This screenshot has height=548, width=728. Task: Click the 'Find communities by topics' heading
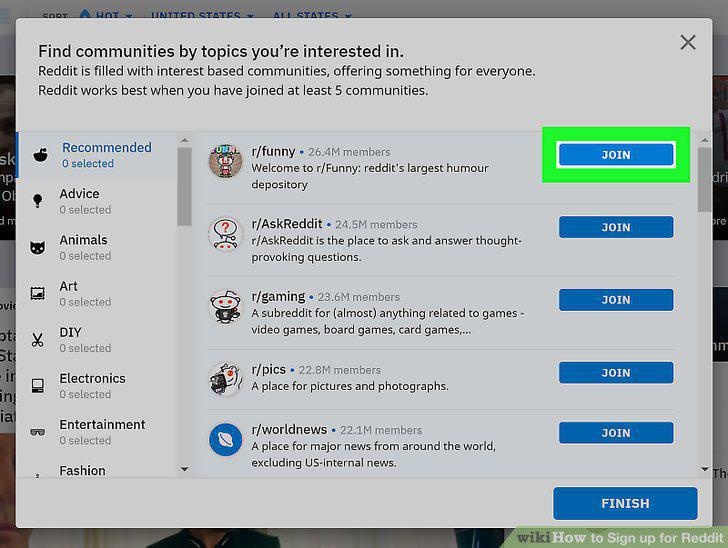[x=221, y=52]
